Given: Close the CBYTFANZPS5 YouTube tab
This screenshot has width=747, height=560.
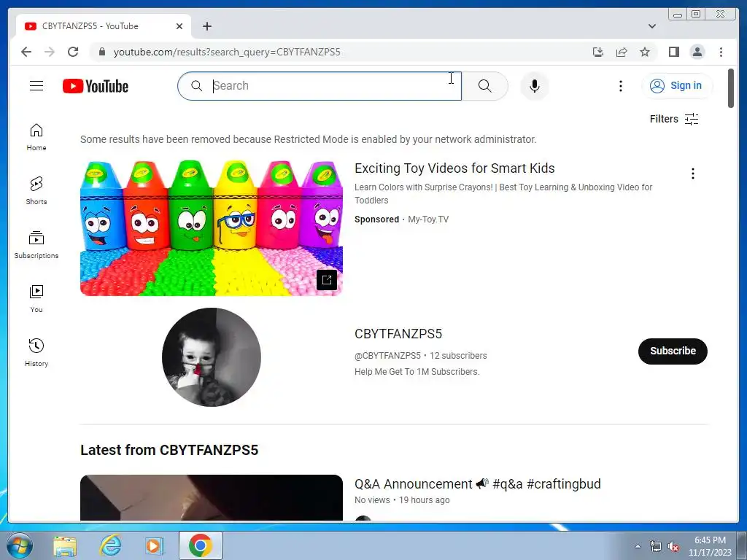Looking at the screenshot, I should coord(179,26).
